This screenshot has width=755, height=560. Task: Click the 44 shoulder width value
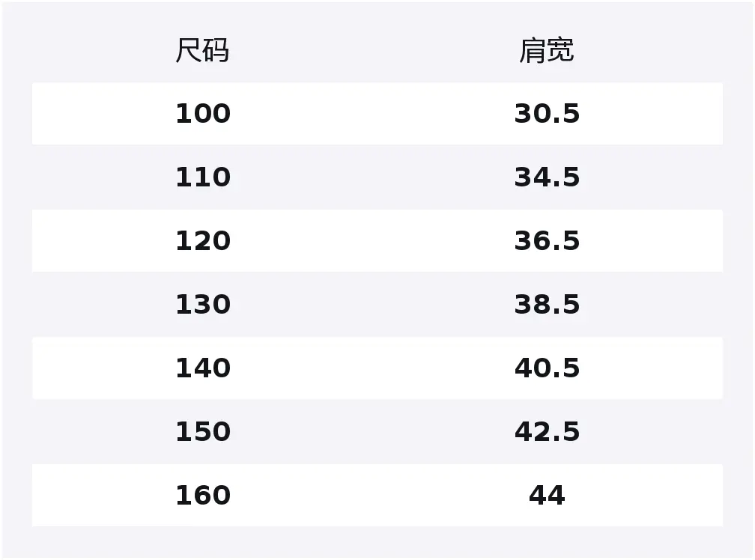tap(547, 496)
